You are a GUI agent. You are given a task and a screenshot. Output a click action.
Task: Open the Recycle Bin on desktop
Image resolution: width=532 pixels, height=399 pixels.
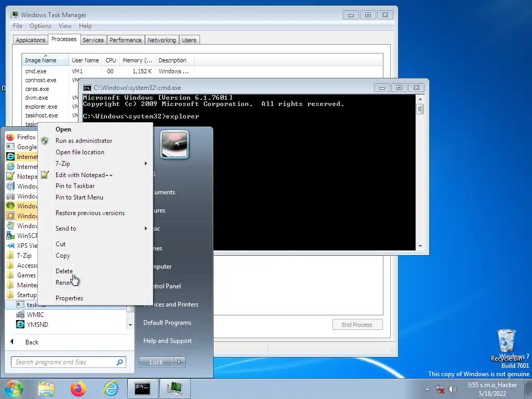(x=507, y=345)
